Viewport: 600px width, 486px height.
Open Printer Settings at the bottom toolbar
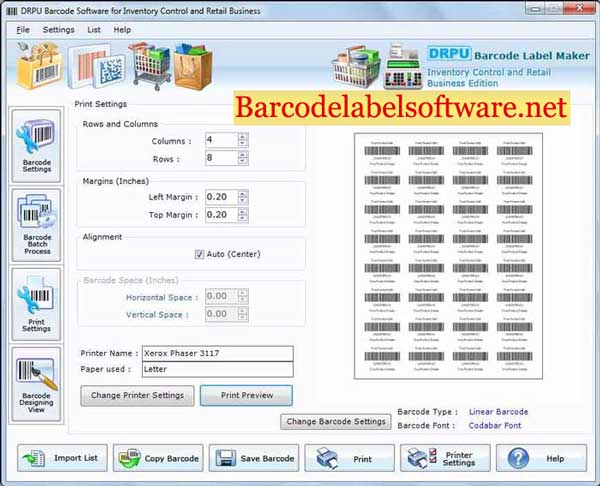[445, 458]
